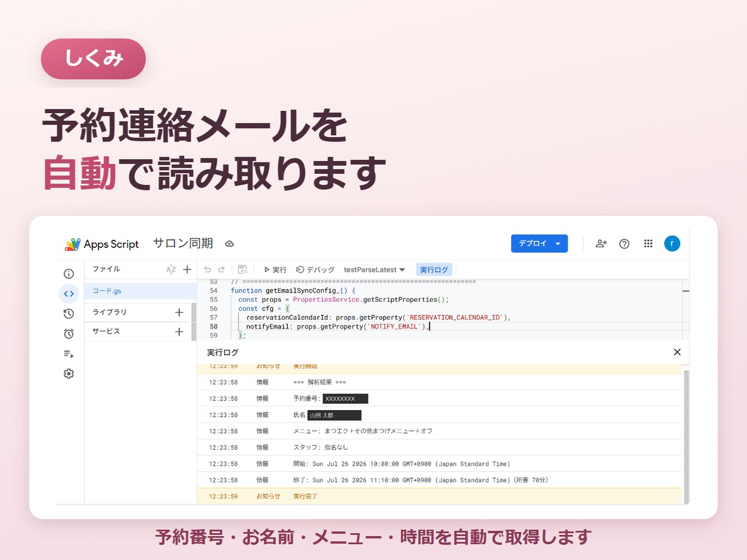Screen dimensions: 747x560
Task: Click the execution log scrollbar
Action: click(686, 436)
